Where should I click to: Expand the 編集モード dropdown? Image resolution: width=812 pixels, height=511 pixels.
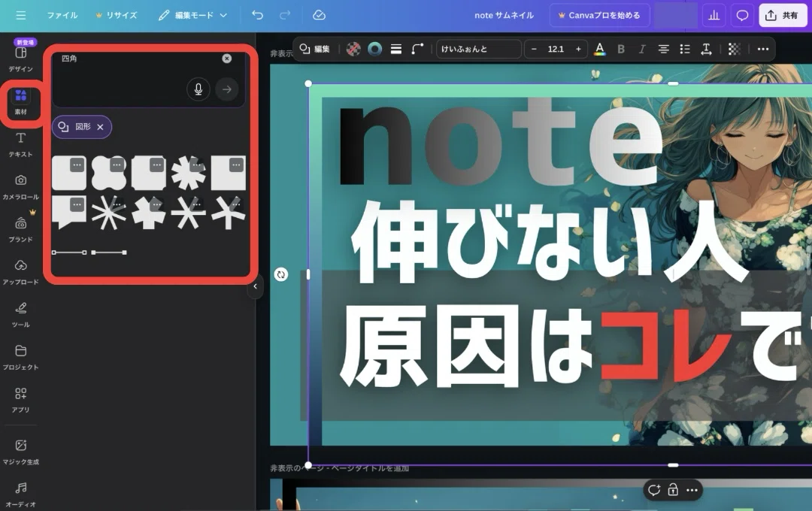point(192,16)
